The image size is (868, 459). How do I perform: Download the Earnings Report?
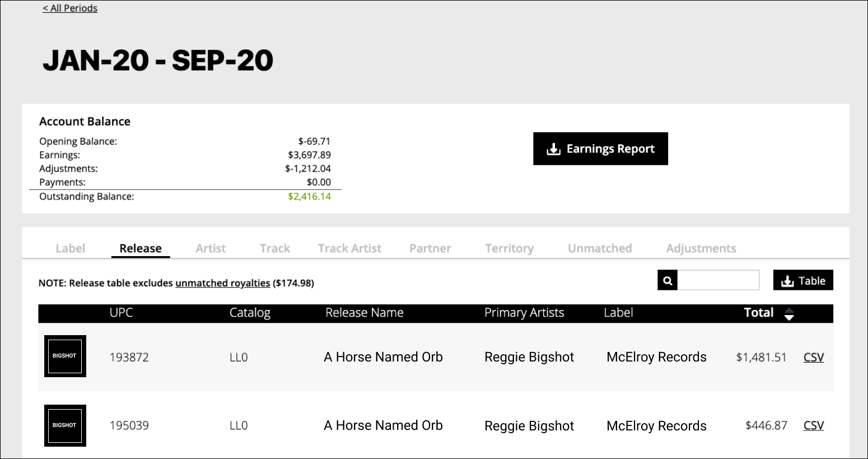point(600,149)
